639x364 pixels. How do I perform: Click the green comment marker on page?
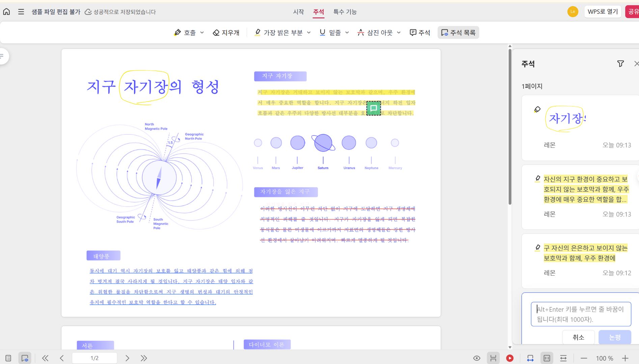pyautogui.click(x=373, y=108)
